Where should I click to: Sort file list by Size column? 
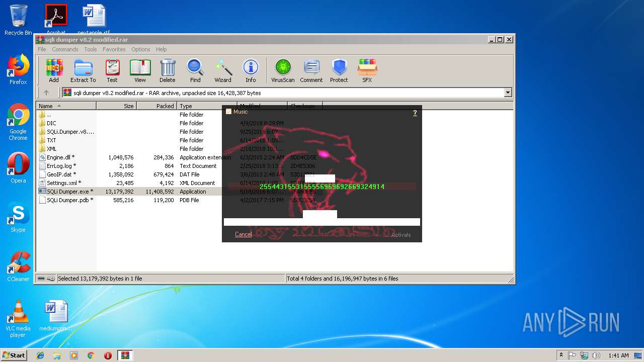[x=116, y=106]
